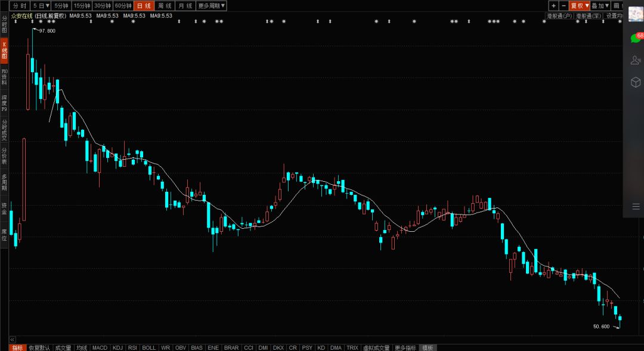
Task: Enable the MACD indicator
Action: coord(100,347)
